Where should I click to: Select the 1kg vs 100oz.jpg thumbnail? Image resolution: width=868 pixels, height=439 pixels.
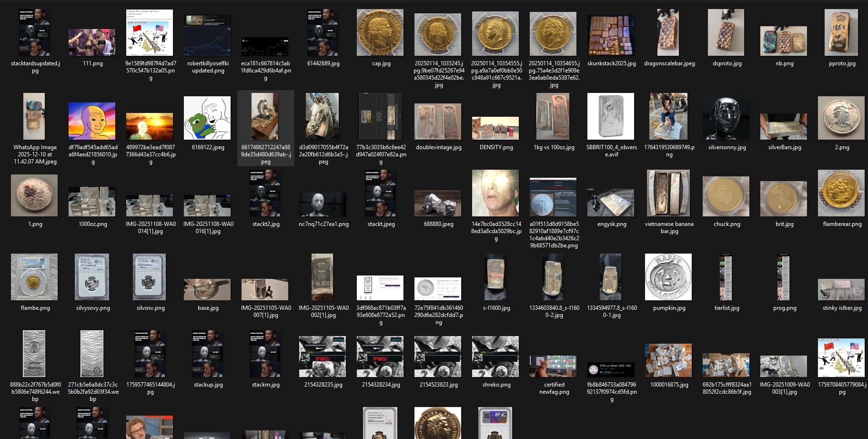pyautogui.click(x=553, y=116)
